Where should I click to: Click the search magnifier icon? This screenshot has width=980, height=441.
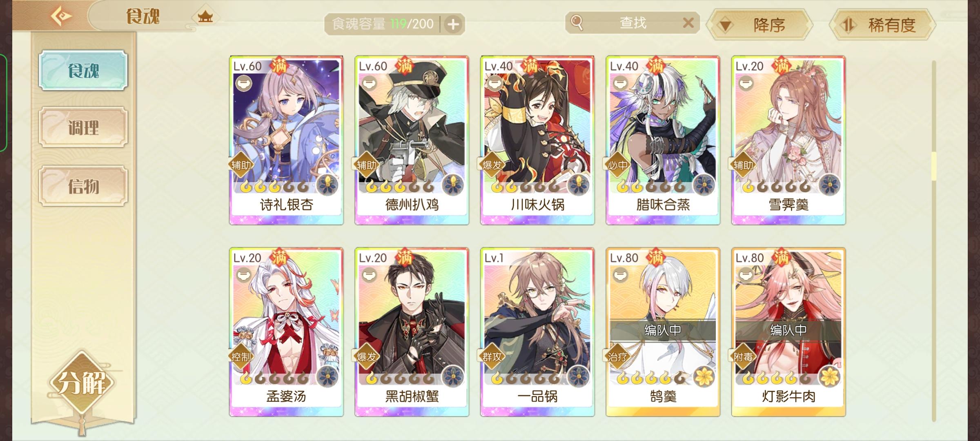[x=576, y=23]
